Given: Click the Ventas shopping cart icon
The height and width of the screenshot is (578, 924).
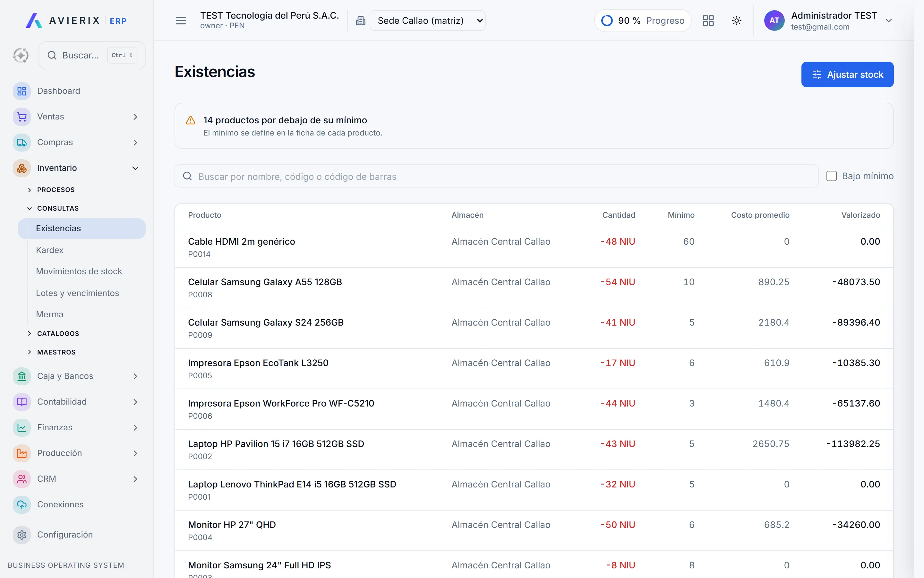Looking at the screenshot, I should (x=22, y=117).
